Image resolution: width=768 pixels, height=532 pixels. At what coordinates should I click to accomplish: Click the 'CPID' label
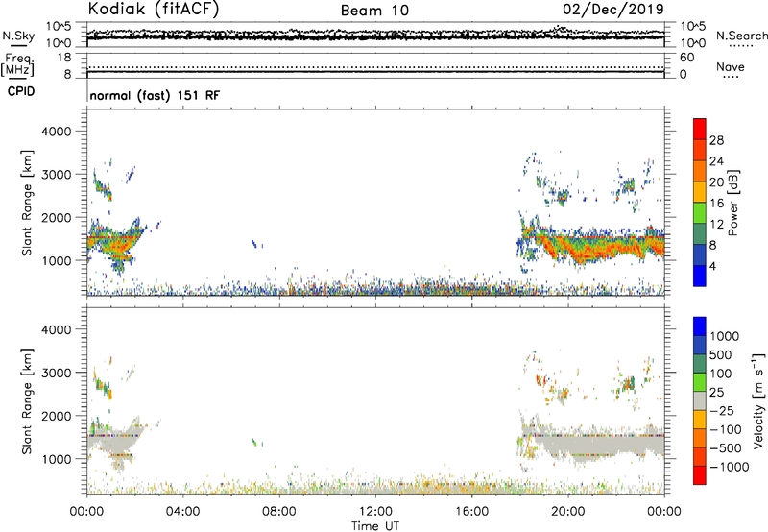click(x=21, y=91)
